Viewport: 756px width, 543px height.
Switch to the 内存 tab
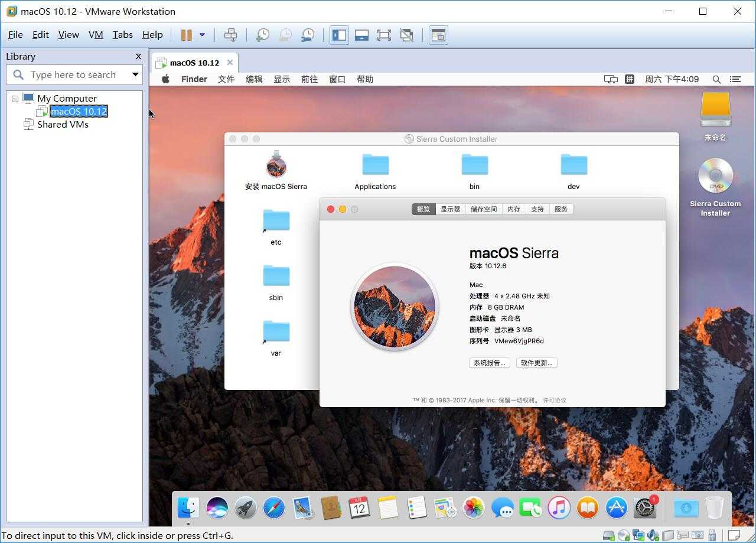[514, 209]
